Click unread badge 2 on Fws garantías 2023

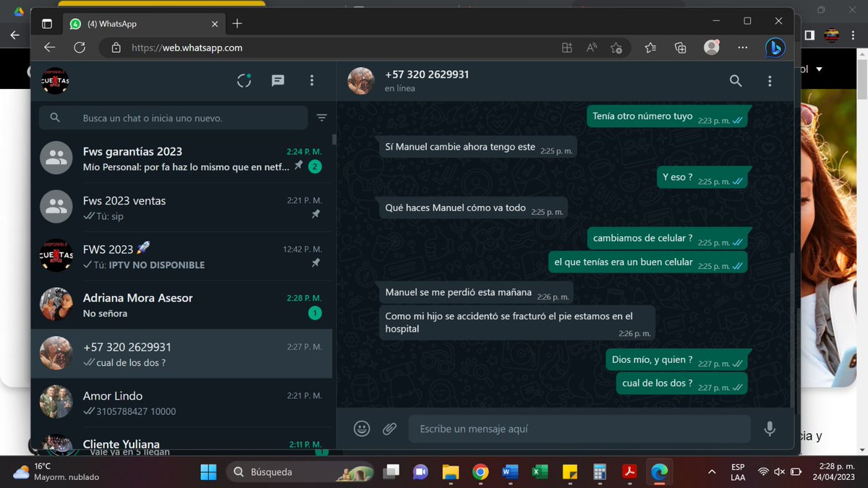click(315, 167)
